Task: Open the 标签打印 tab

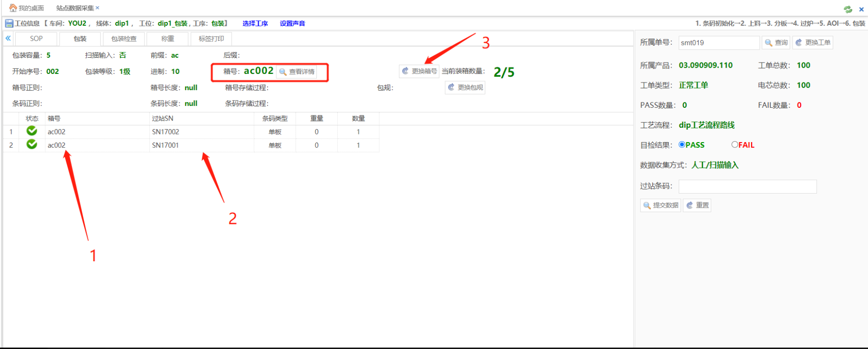Action: (211, 39)
